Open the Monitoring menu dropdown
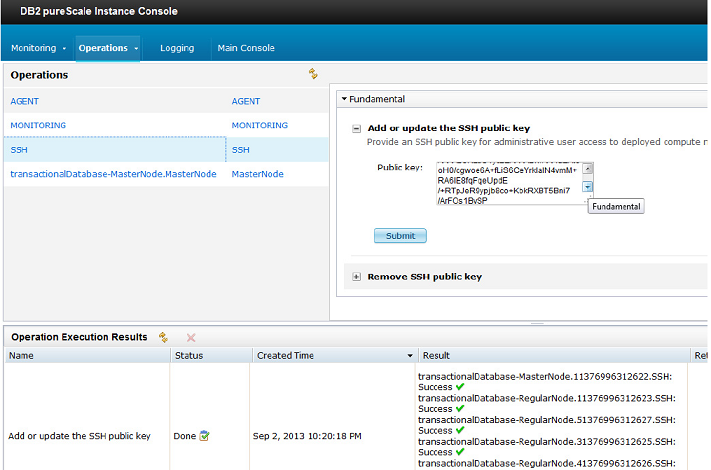This screenshot has width=711, height=470. (x=64, y=48)
